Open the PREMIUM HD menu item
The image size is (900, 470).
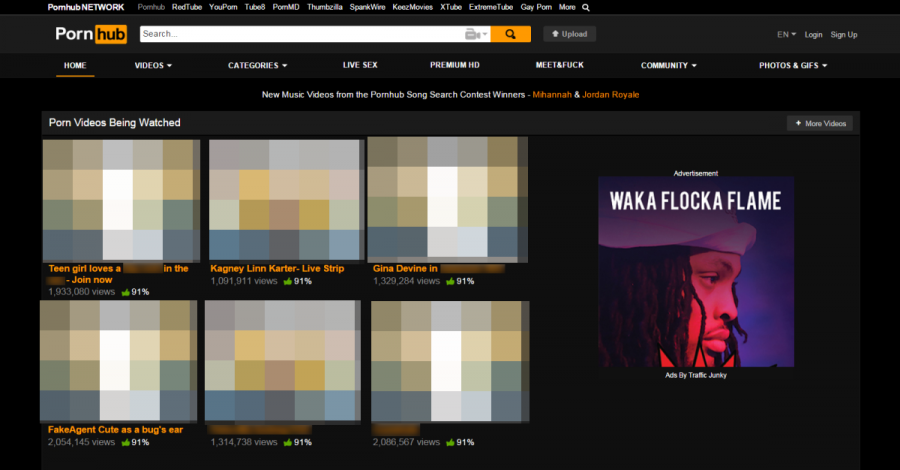[455, 65]
